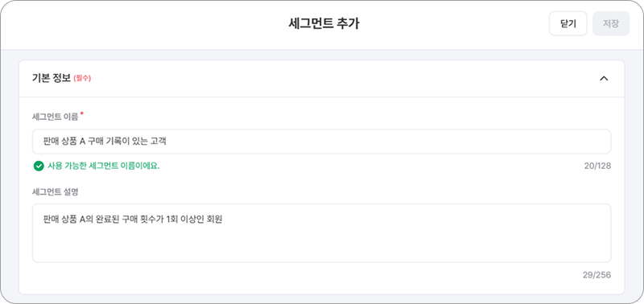Click empty space below the description text
The width and height of the screenshot is (644, 304).
tap(321, 246)
